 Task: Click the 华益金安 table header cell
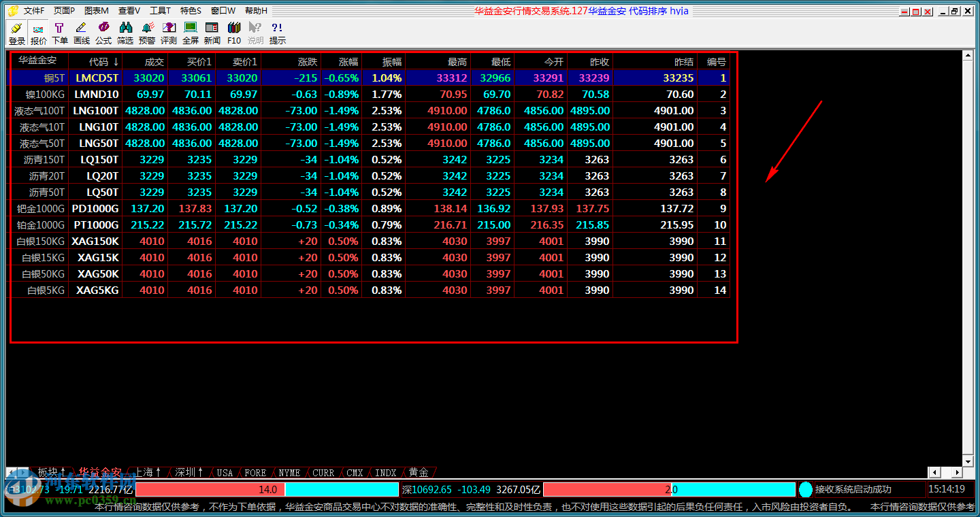pyautogui.click(x=38, y=61)
